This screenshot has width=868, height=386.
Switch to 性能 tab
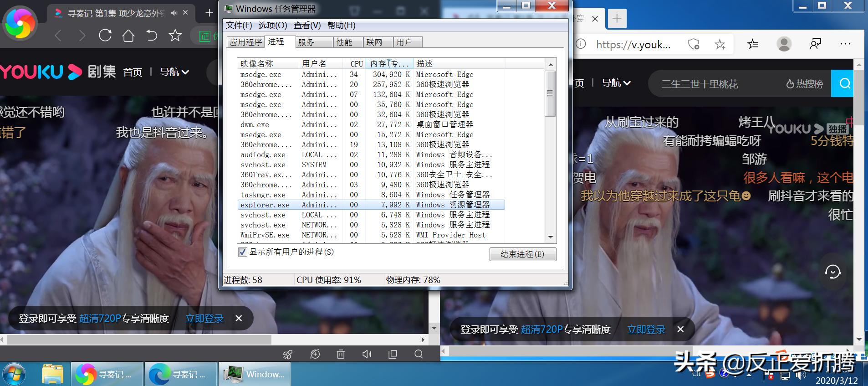click(348, 42)
